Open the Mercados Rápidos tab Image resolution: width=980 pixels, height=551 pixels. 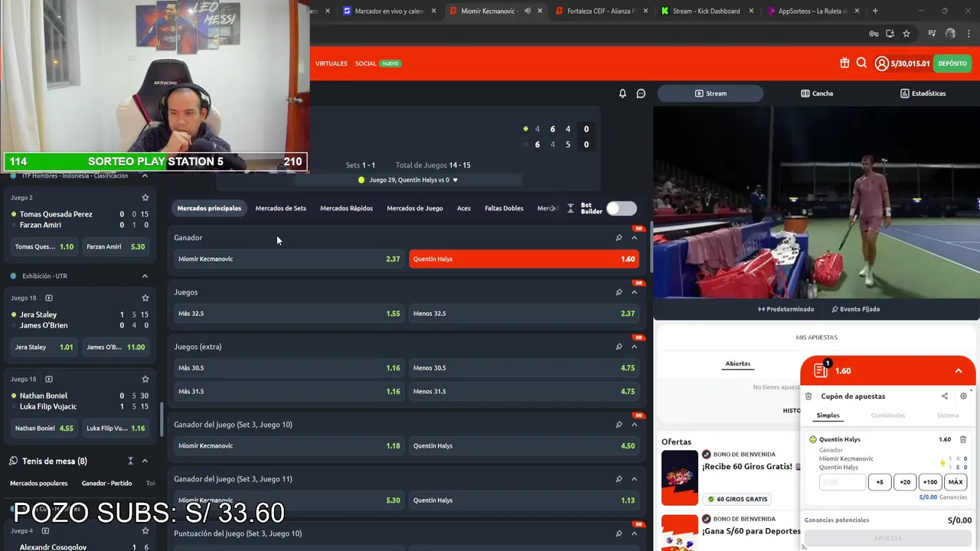(x=346, y=208)
